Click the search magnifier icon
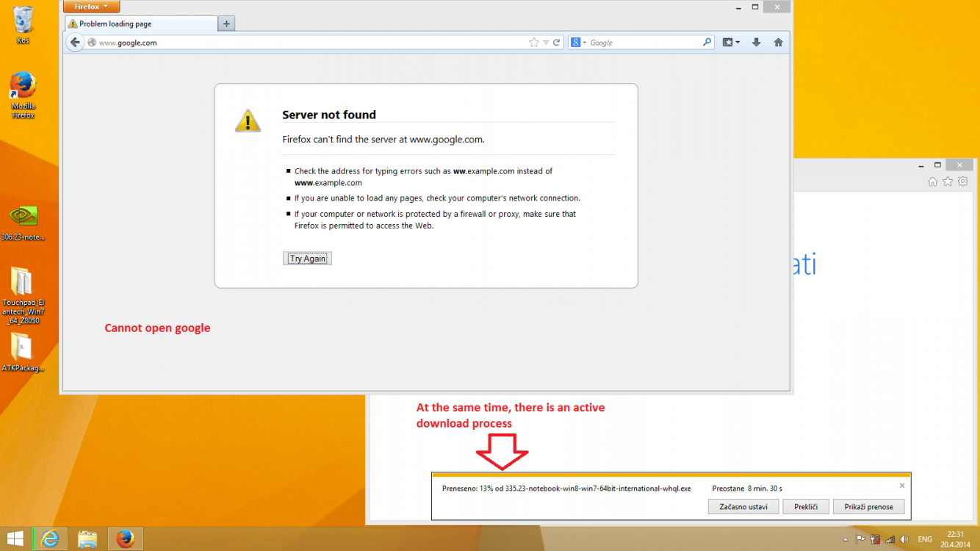Image resolution: width=980 pixels, height=551 pixels. pyautogui.click(x=707, y=43)
